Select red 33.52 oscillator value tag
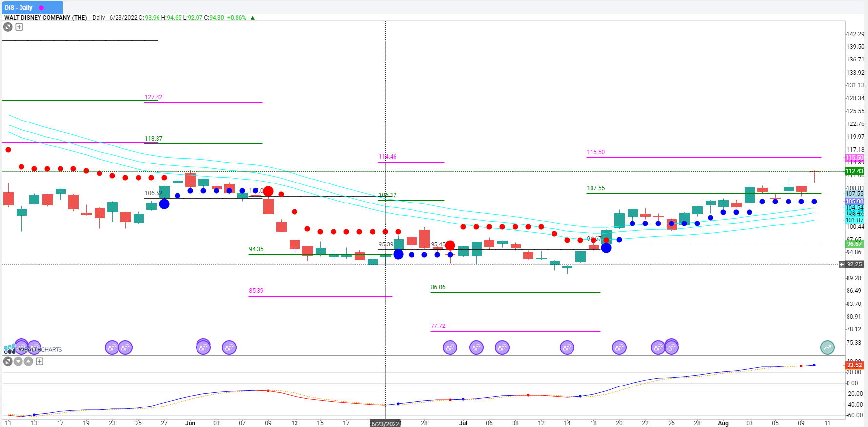 [x=854, y=365]
